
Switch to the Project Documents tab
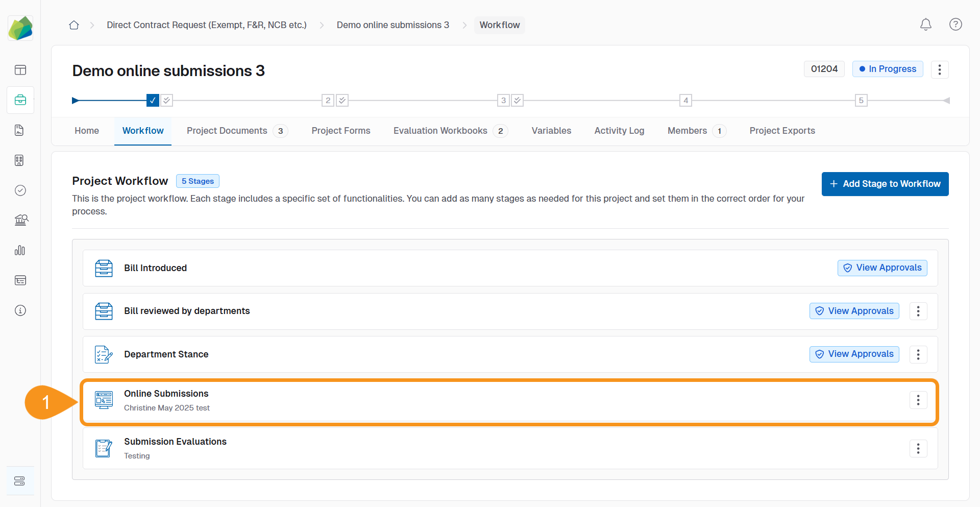[227, 131]
